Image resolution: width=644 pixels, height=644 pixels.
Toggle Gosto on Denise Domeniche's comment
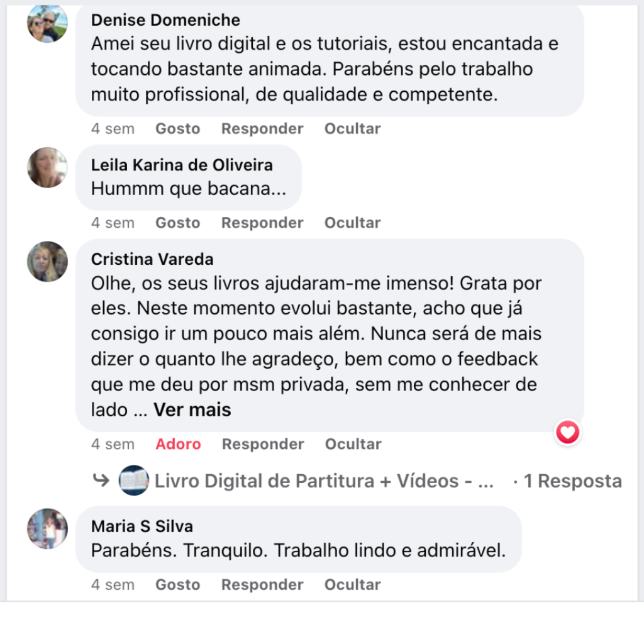click(178, 129)
